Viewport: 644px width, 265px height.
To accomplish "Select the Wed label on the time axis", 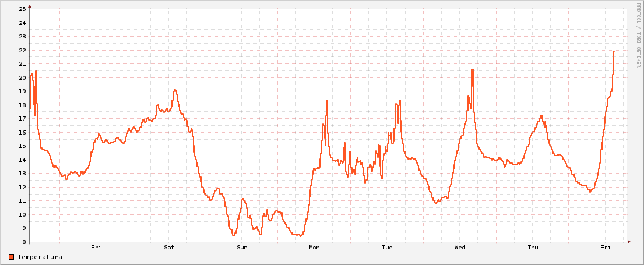I will pos(460,248).
